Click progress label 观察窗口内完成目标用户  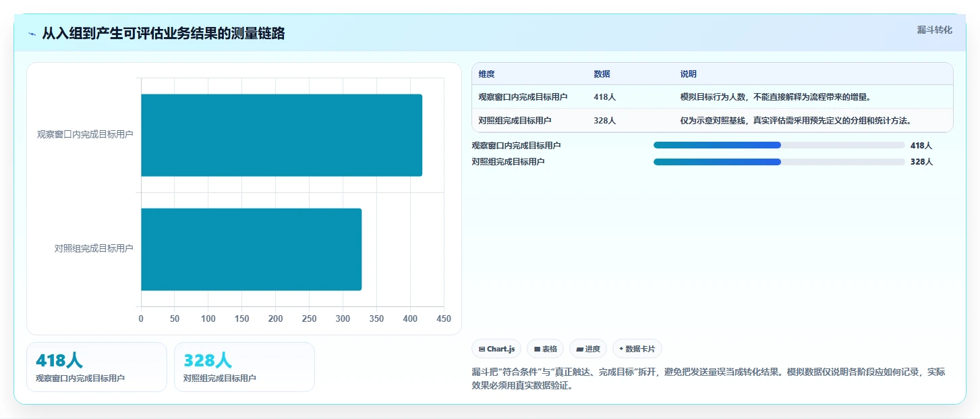point(516,145)
